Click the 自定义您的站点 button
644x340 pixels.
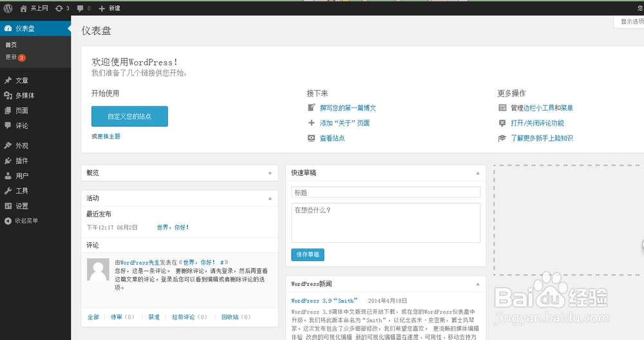(129, 116)
